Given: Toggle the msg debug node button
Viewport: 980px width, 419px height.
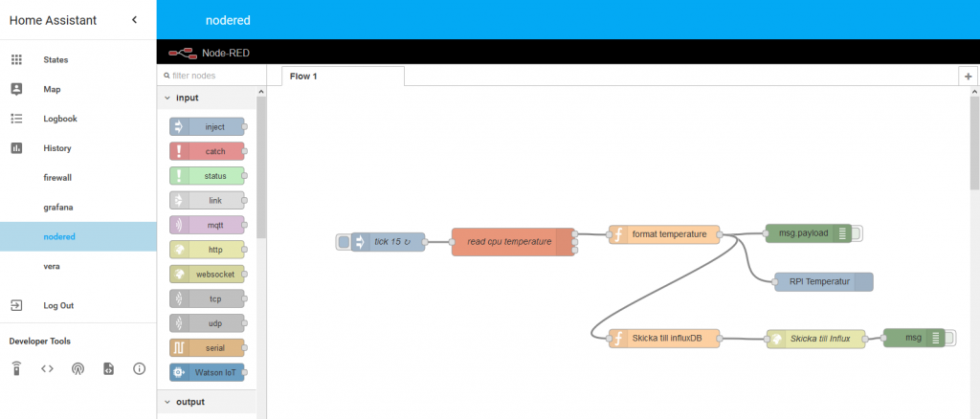Looking at the screenshot, I should coord(950,338).
